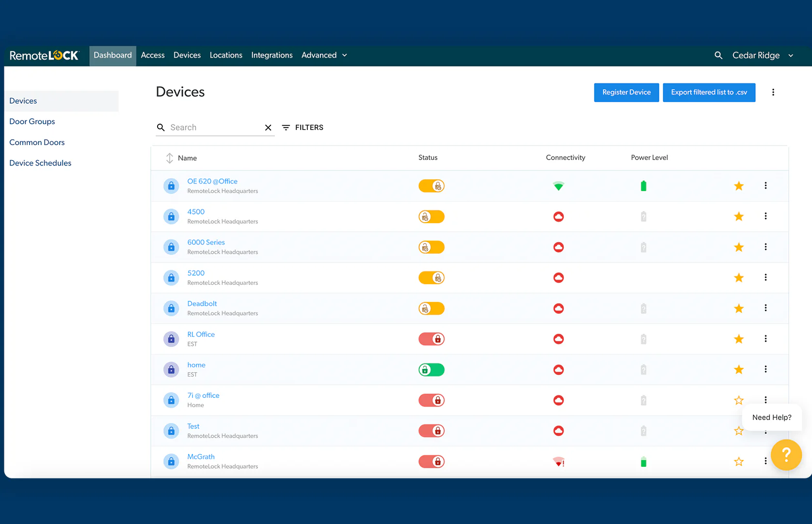Open more options menu next to Export button
Screen dimensions: 812x524
(x=773, y=92)
